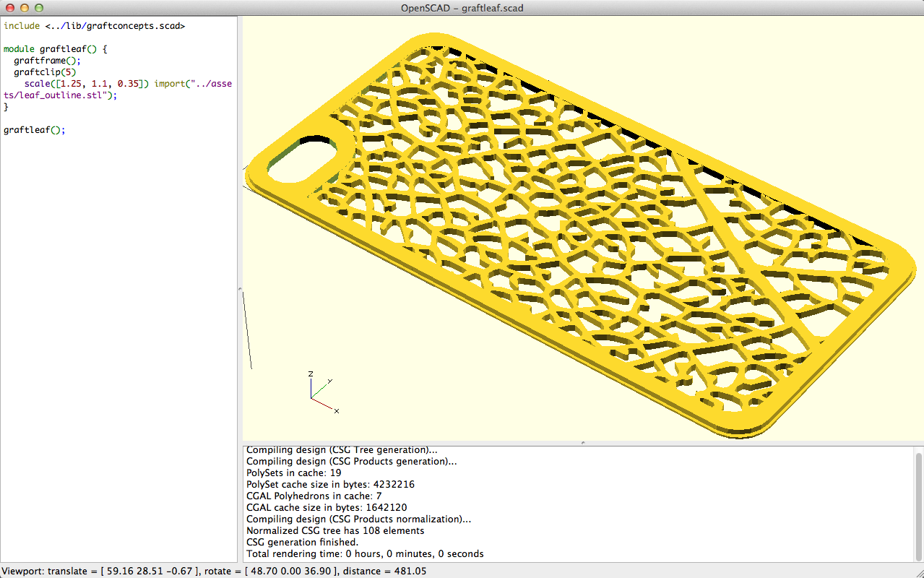Minimize the OpenSCAD window
This screenshot has height=578, width=924.
click(24, 7)
